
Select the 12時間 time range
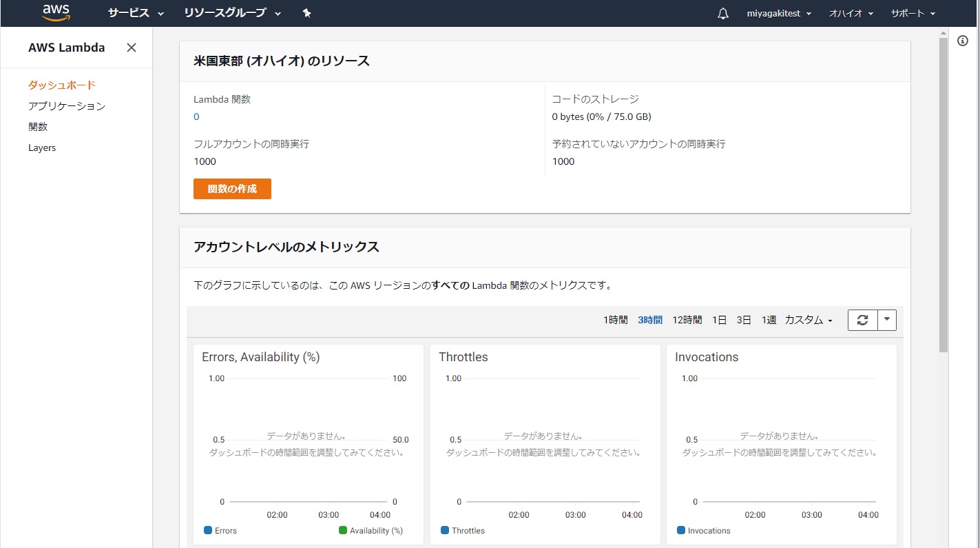pos(687,320)
